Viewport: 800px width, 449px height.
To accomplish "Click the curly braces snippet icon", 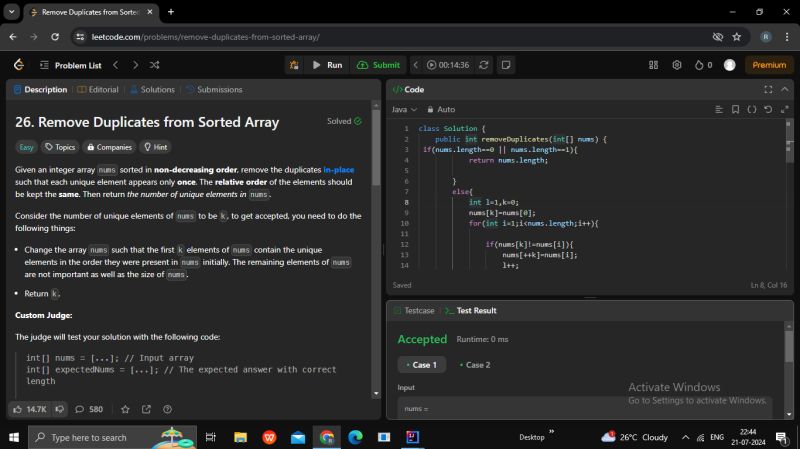I will tap(752, 109).
